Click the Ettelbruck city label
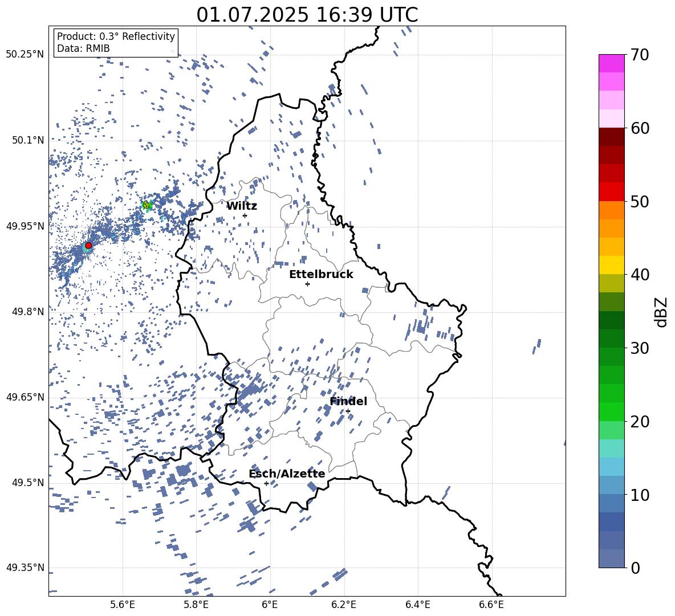Image resolution: width=675 pixels, height=616 pixels. 321,275
